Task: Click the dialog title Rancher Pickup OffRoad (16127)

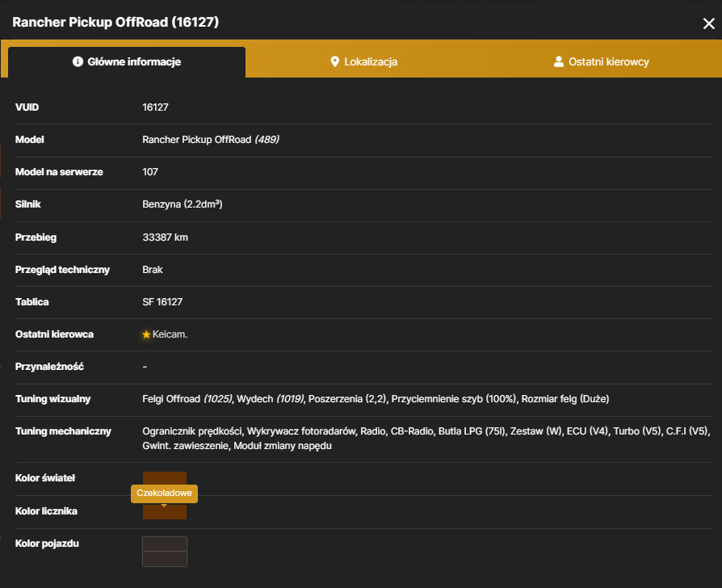Action: point(115,22)
